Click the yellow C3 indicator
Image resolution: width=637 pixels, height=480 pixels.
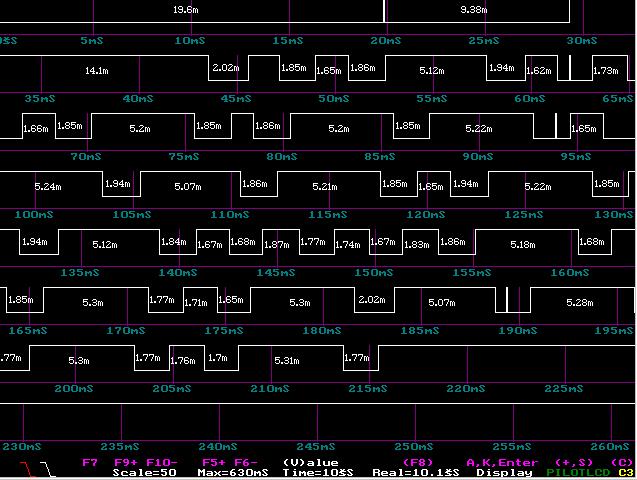pyautogui.click(x=626, y=473)
